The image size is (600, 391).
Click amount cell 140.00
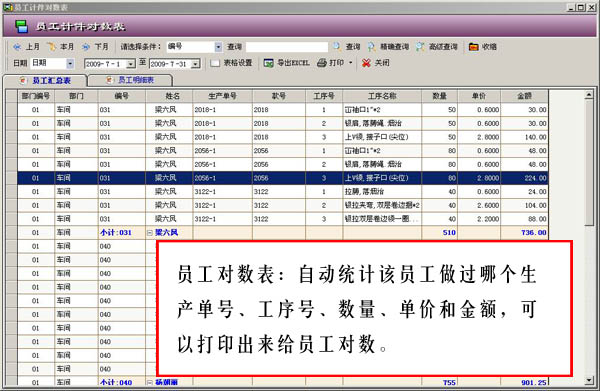[x=525, y=137]
